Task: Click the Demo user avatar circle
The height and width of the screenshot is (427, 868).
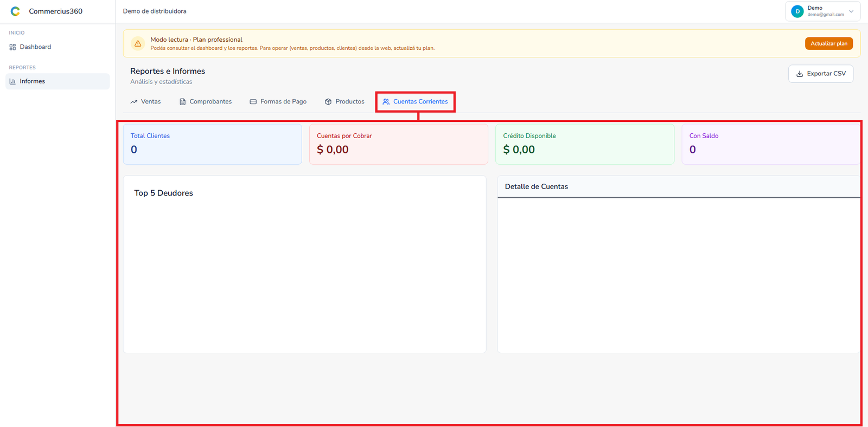Action: pos(797,11)
